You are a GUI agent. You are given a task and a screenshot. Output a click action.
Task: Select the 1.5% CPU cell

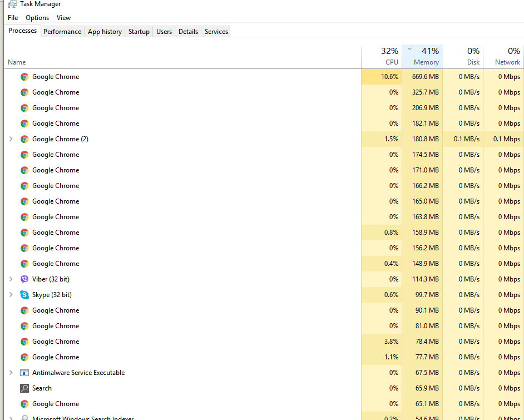382,139
